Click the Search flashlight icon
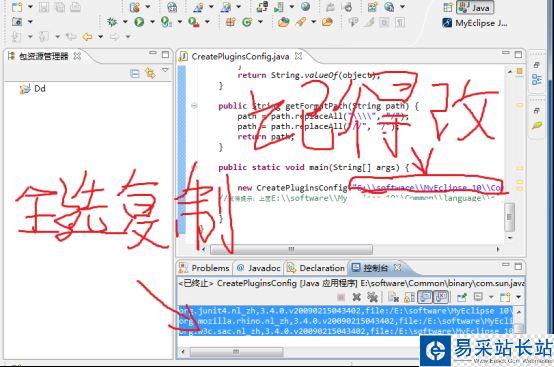The width and height of the screenshot is (554, 367). pyautogui.click(x=301, y=22)
